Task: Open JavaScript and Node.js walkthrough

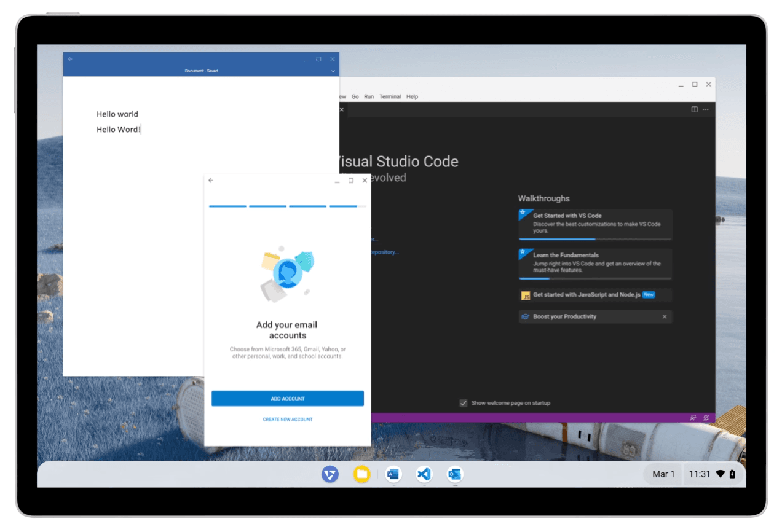Action: [595, 295]
